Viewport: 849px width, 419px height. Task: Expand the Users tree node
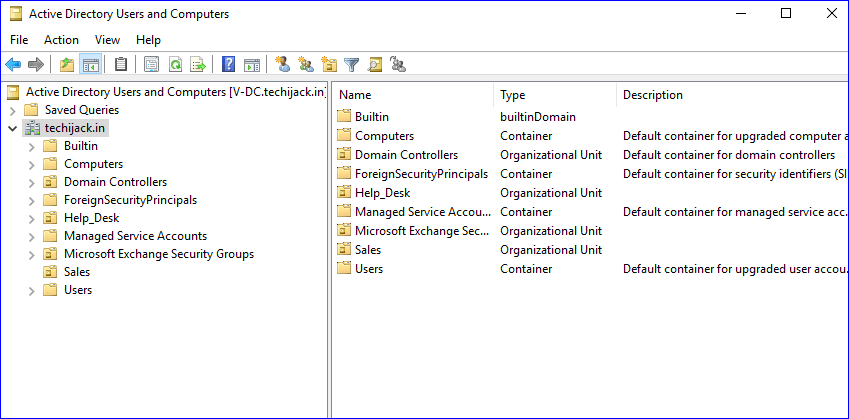(31, 291)
